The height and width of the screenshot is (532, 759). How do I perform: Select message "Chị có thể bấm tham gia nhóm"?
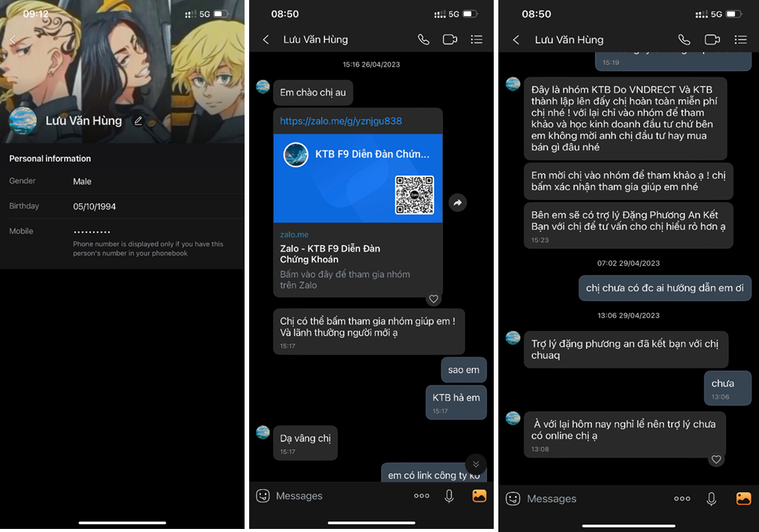(x=369, y=332)
